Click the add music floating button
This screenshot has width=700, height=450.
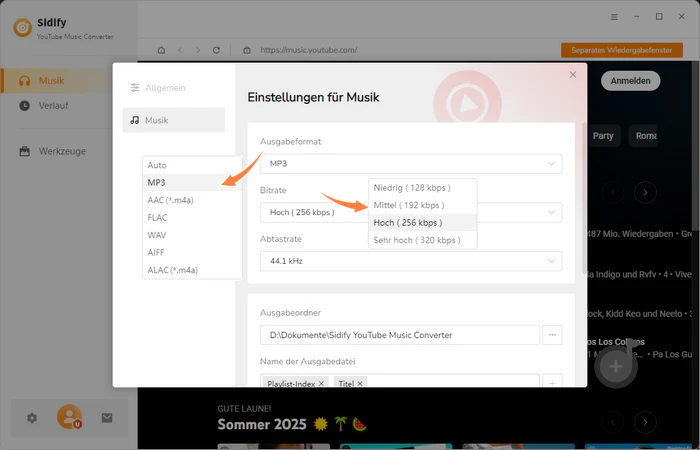tap(616, 366)
